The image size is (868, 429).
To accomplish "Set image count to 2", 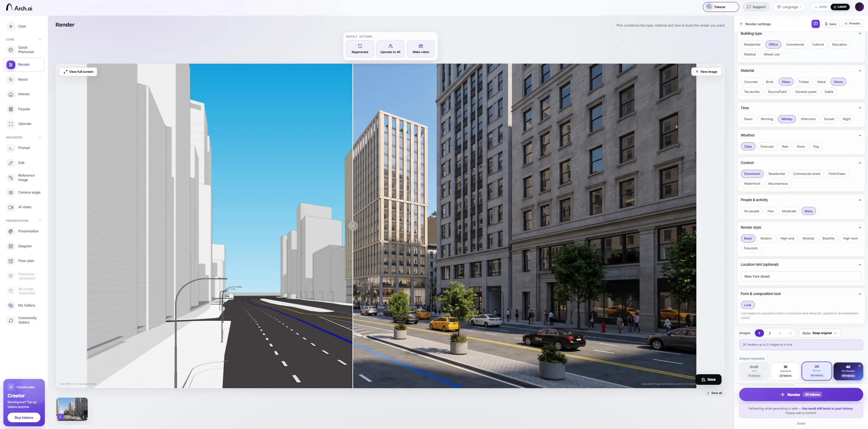I will pyautogui.click(x=769, y=333).
